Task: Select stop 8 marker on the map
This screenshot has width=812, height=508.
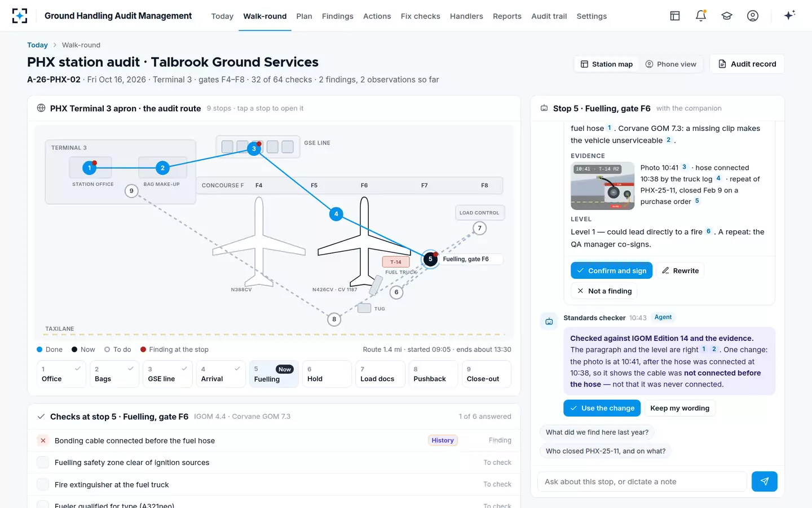Action: pyautogui.click(x=334, y=319)
